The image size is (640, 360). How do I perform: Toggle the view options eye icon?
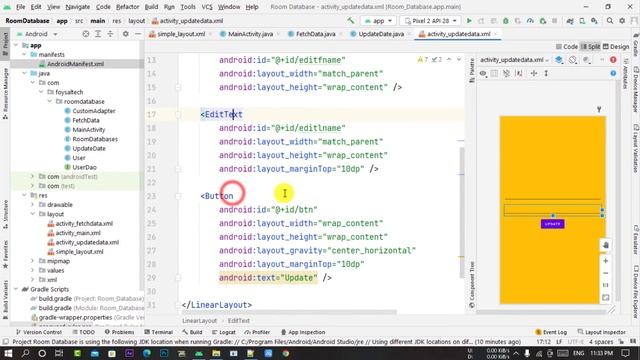pos(483,73)
